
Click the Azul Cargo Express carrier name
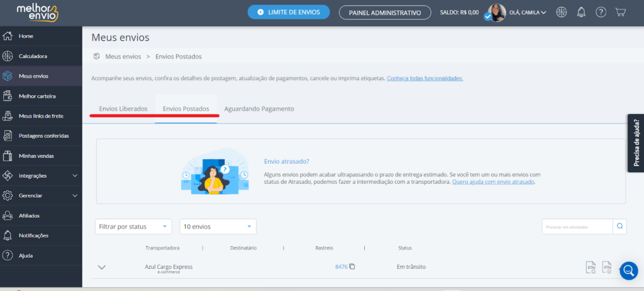tap(169, 266)
